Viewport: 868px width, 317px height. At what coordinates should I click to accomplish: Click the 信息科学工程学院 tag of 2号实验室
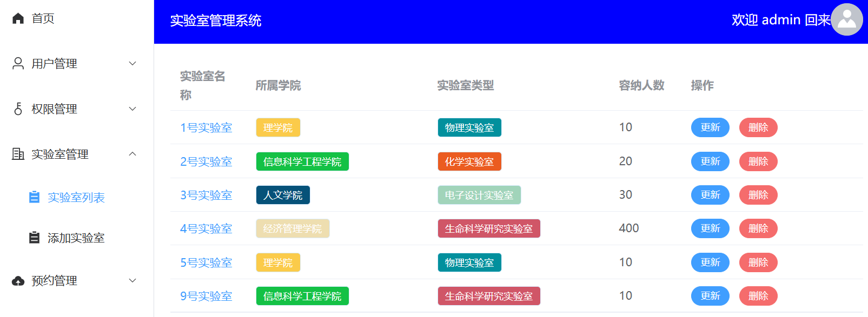[x=302, y=161]
